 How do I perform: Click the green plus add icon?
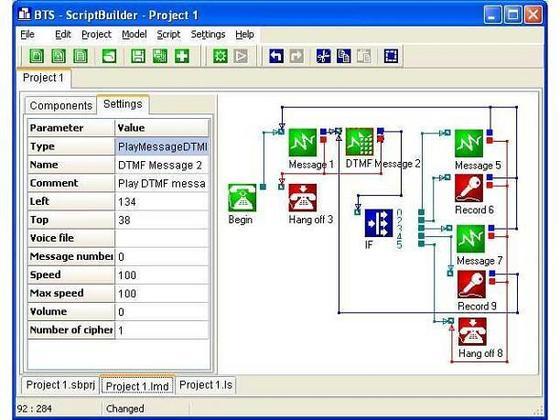tap(182, 56)
